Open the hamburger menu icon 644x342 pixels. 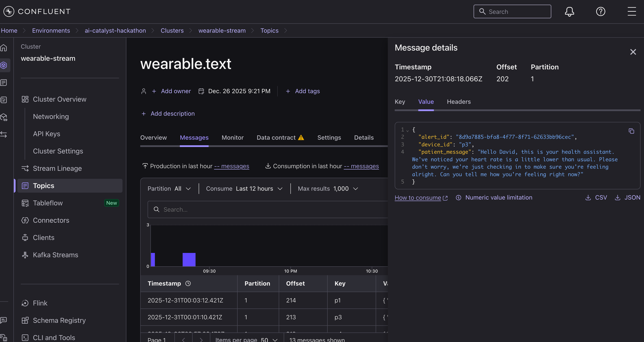point(631,11)
